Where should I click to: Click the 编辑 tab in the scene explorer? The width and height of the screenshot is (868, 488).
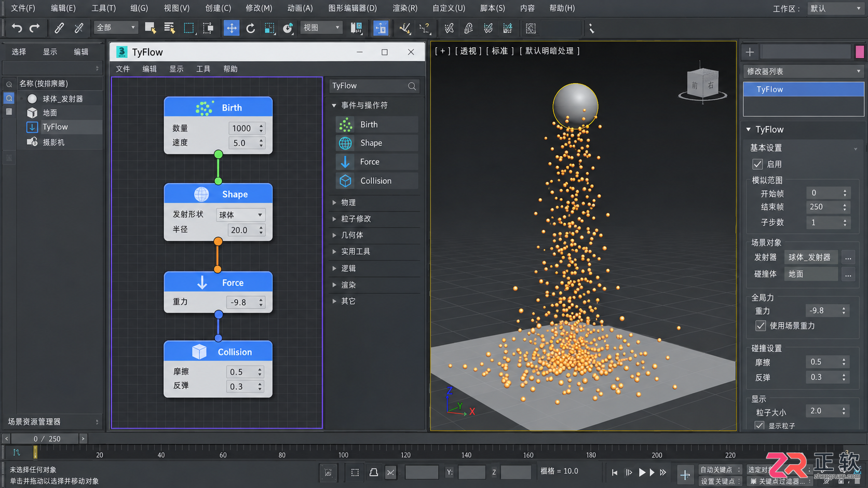81,52
